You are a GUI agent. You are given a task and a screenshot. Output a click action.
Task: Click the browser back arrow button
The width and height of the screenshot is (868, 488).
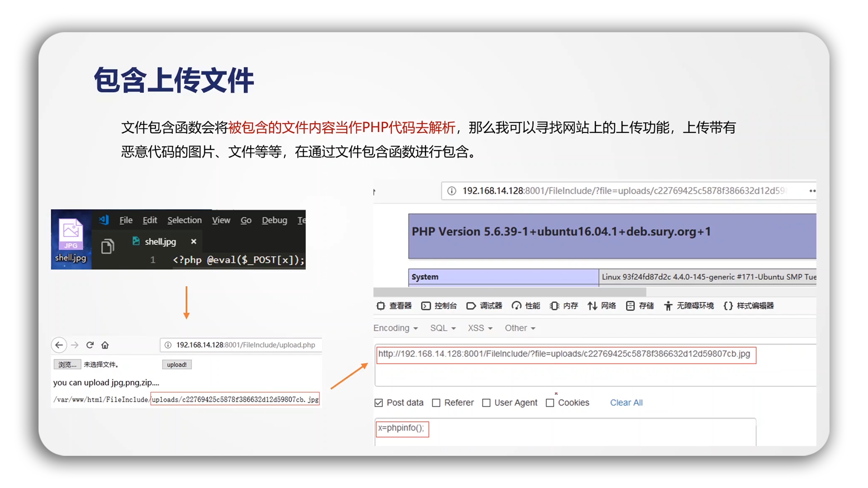(x=59, y=345)
